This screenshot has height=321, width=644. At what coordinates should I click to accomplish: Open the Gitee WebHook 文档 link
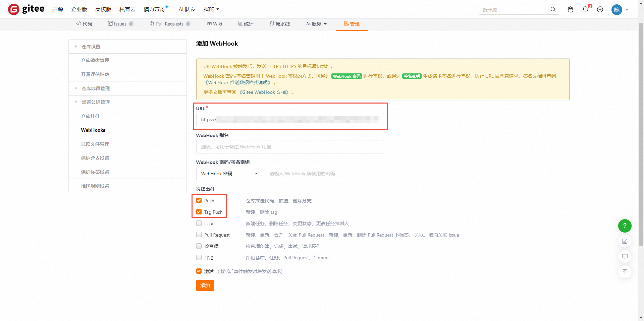pos(265,92)
